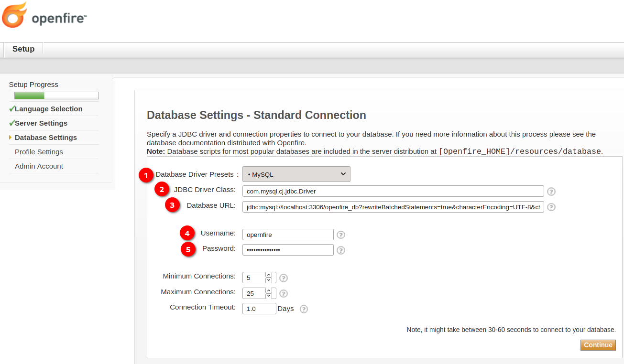Go to Language Selection step
Viewport: 624px width, 364px height.
tap(48, 109)
